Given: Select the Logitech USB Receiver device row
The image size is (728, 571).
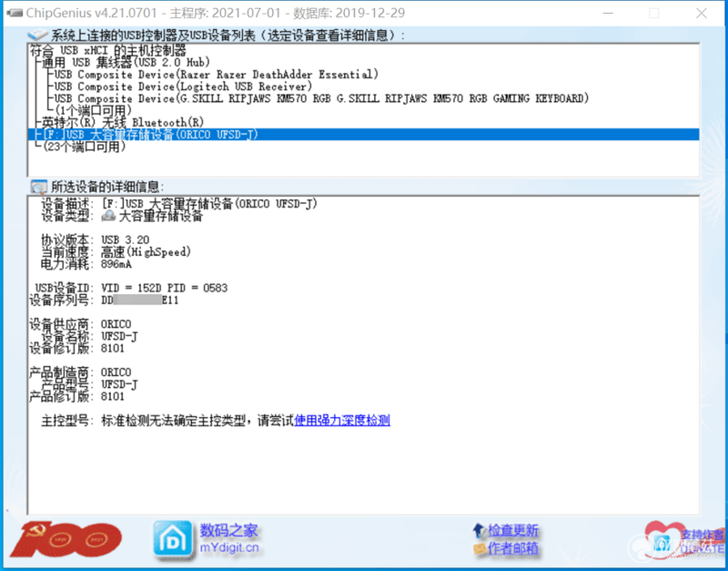Looking at the screenshot, I should click(x=183, y=87).
